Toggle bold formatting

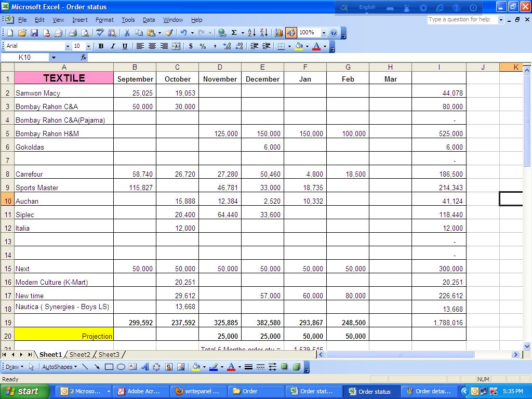click(x=101, y=46)
